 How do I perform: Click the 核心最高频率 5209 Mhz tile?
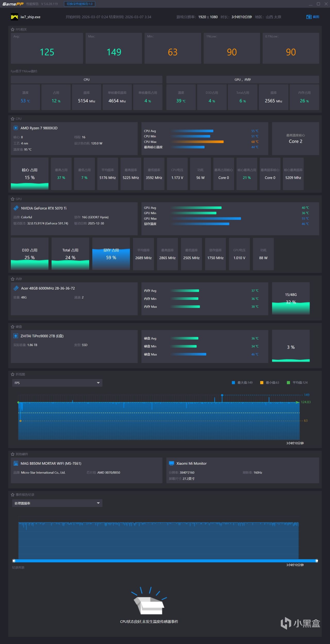tap(293, 174)
